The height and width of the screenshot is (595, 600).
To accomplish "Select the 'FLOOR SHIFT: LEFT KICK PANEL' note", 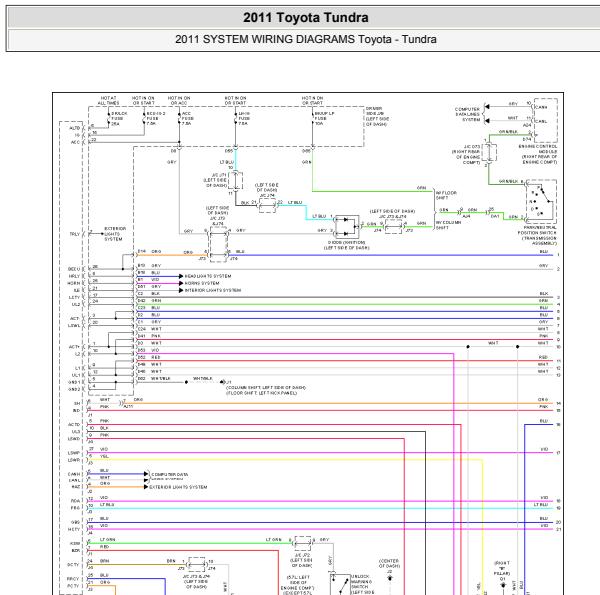I will coord(261,393).
